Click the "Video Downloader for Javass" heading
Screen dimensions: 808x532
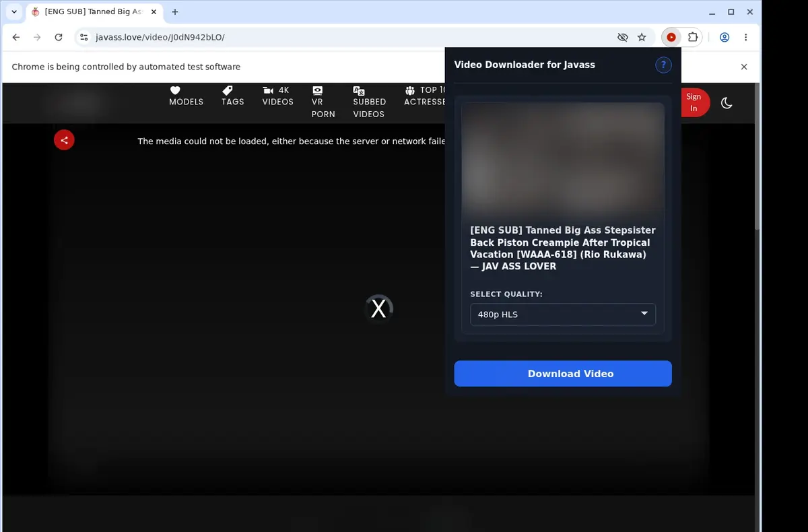click(525, 65)
